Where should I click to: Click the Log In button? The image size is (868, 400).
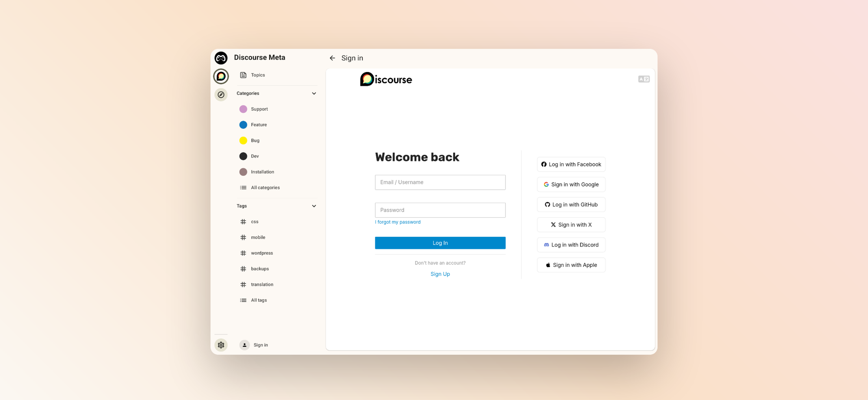click(440, 243)
